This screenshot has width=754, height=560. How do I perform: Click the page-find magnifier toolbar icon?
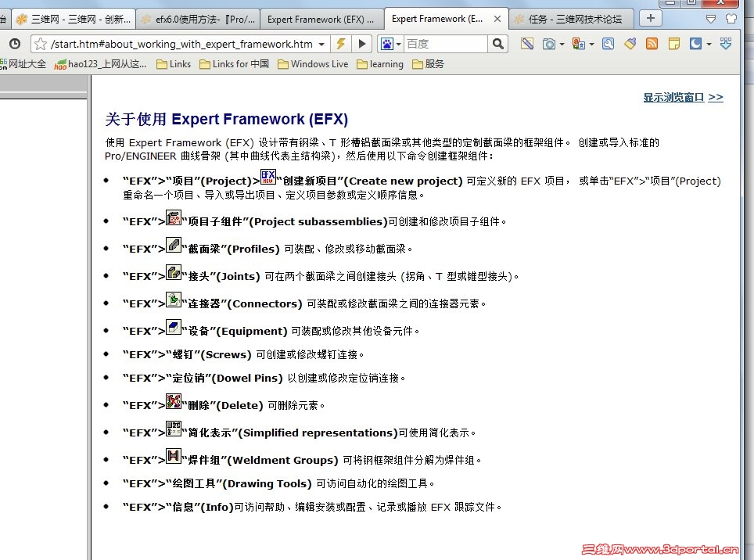609,45
